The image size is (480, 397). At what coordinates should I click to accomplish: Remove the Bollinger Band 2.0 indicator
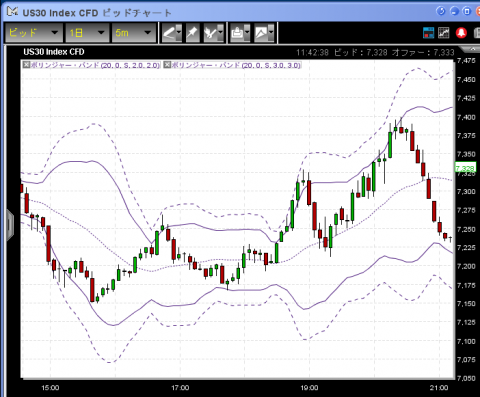pyautogui.click(x=26, y=65)
